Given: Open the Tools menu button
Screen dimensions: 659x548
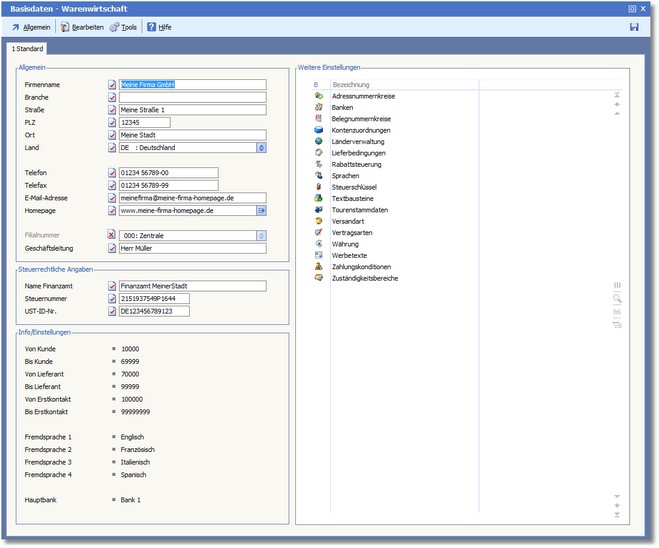Looking at the screenshot, I should 123,27.
